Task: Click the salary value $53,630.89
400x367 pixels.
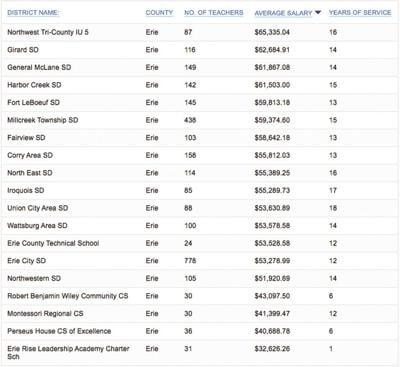Action: click(272, 208)
